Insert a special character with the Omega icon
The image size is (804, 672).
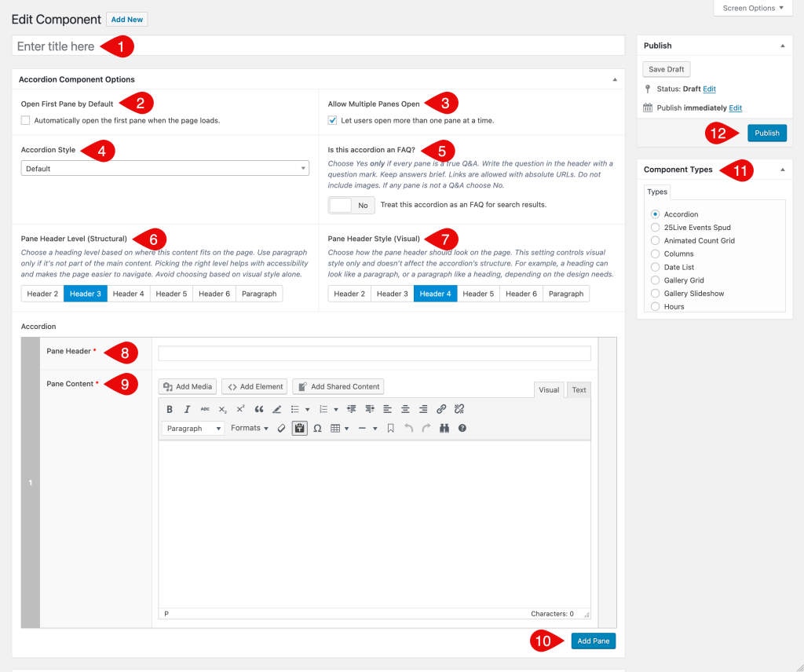tap(318, 428)
